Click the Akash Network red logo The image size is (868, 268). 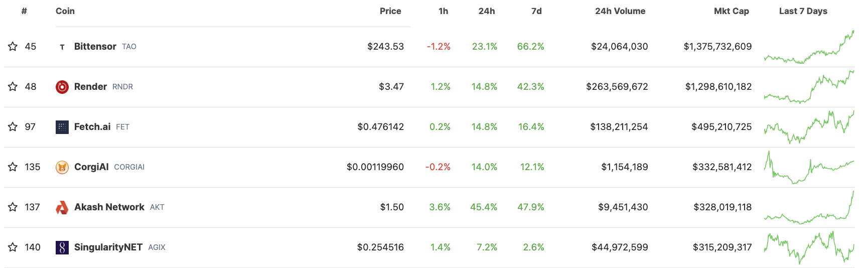pos(62,207)
